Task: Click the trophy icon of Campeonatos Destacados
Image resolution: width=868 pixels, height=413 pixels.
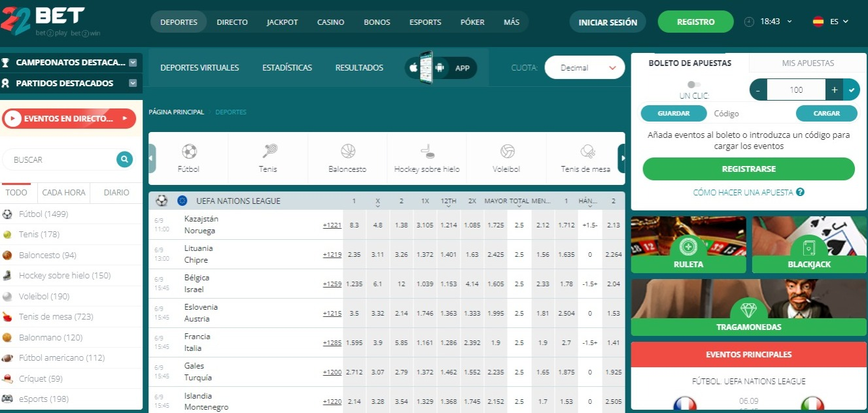Action: click(x=6, y=63)
